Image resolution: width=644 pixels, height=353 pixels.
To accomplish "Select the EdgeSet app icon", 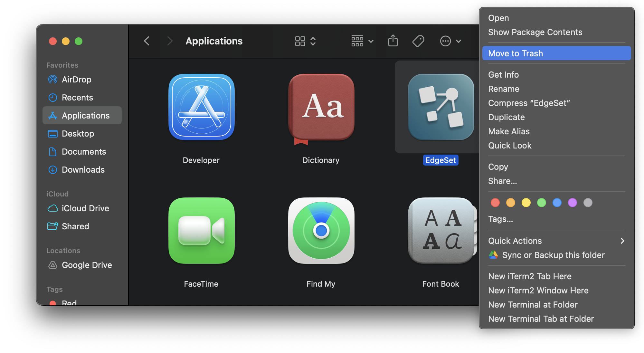I will pyautogui.click(x=441, y=107).
